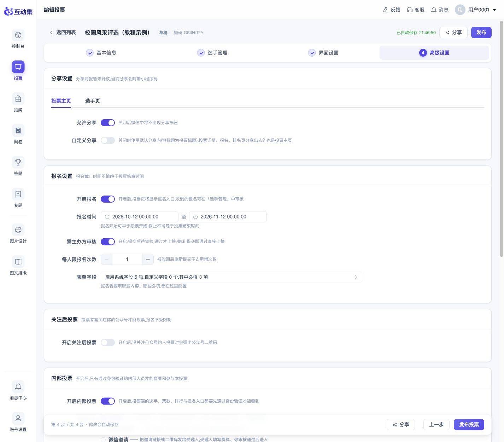The height and width of the screenshot is (442, 504).
Task: Open the 图文排版 layout icon
Action: pyautogui.click(x=18, y=262)
